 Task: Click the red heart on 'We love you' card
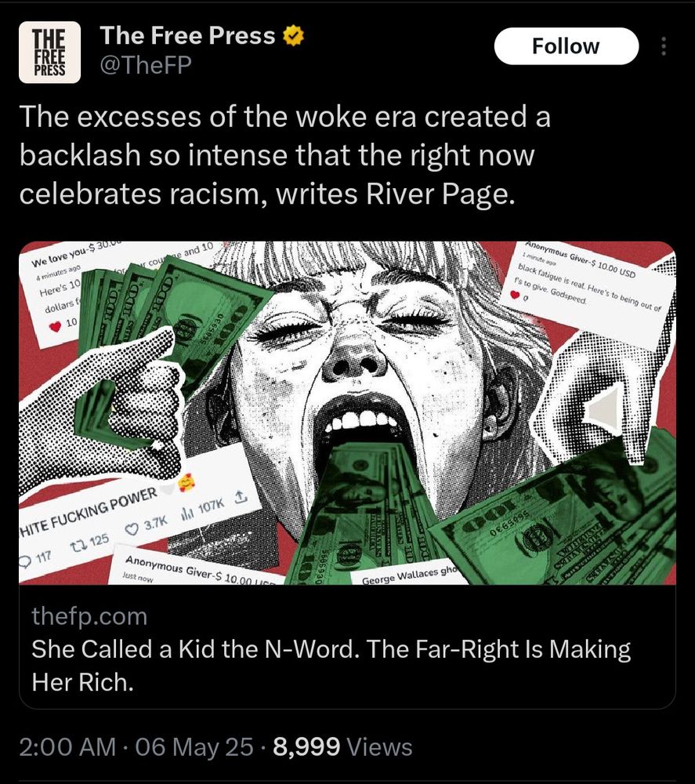(56, 326)
